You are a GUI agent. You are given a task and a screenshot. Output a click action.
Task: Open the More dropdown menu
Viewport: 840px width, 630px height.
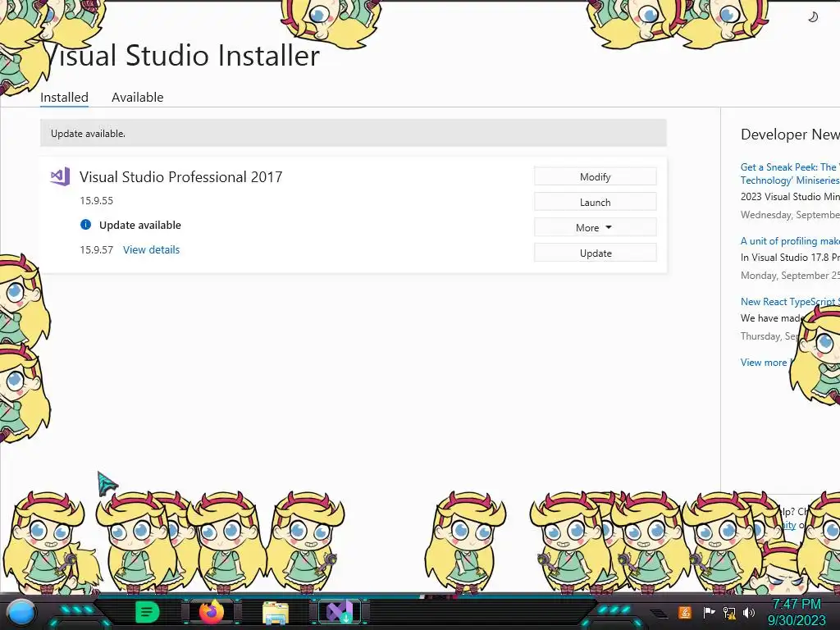[x=596, y=228]
